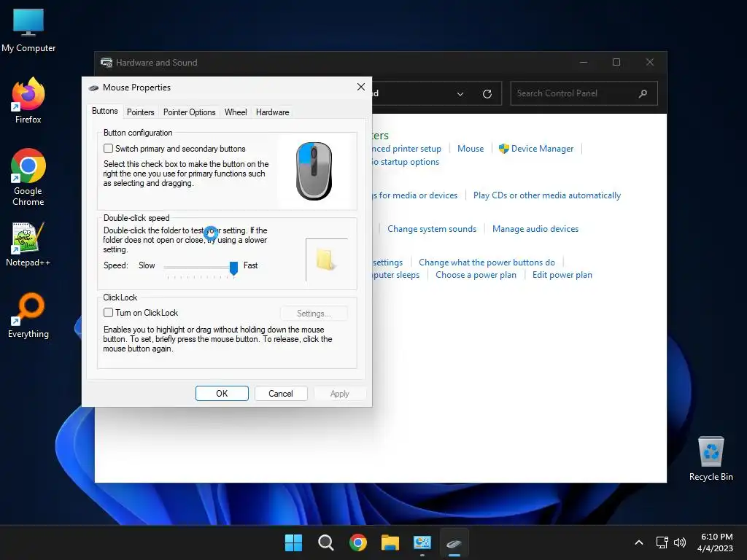Viewport: 747px width, 560px height.
Task: Open Choose a power plan link
Action: tap(476, 275)
